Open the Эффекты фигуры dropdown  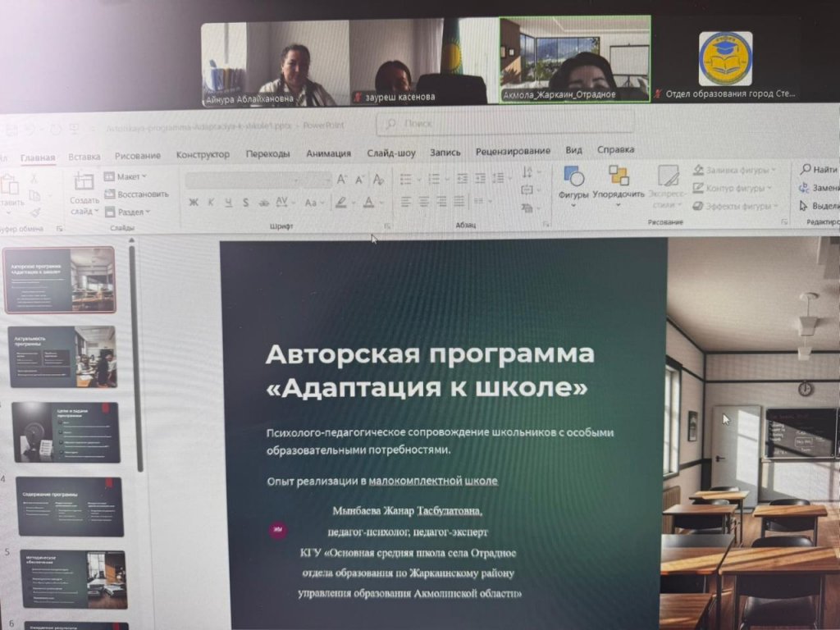[734, 206]
